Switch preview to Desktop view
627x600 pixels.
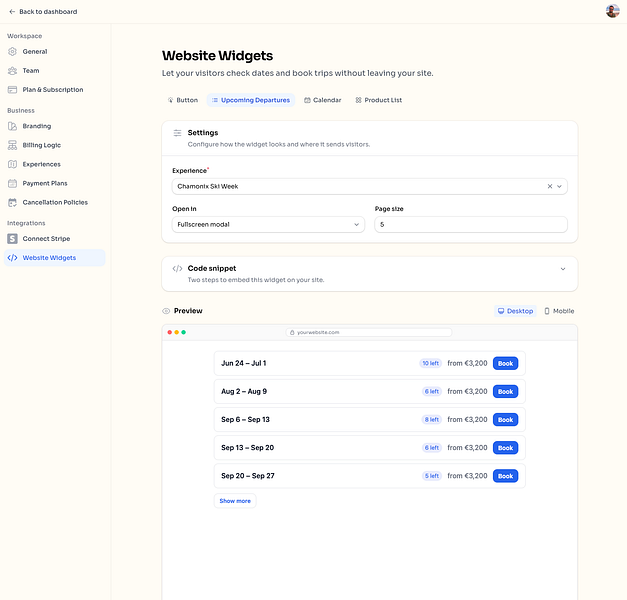tap(515, 311)
